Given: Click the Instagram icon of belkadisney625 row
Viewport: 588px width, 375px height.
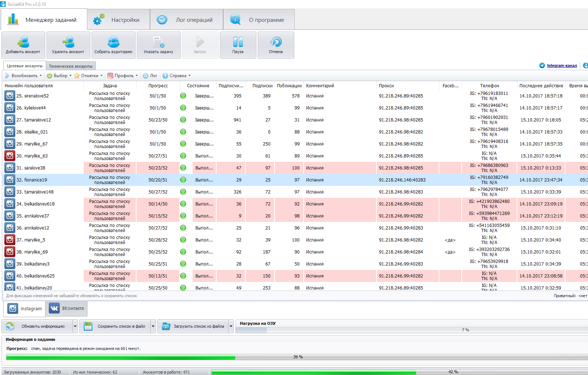Looking at the screenshot, I should 10,276.
